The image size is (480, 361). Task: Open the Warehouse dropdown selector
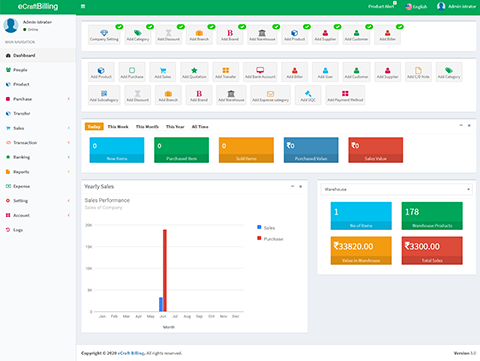396,189
